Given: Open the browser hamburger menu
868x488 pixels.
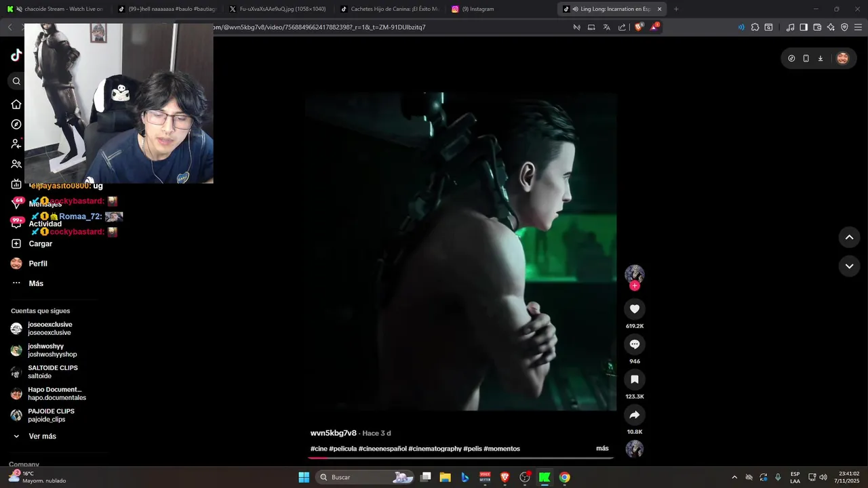Looking at the screenshot, I should click(858, 27).
